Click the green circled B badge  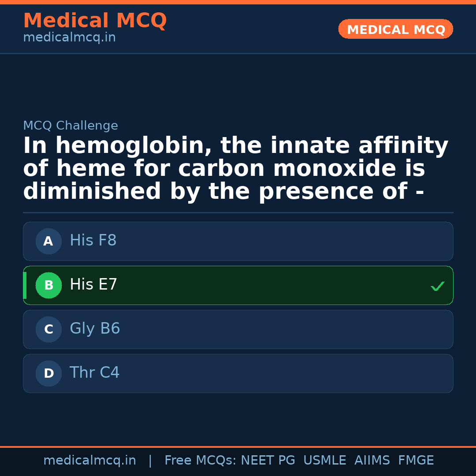(x=48, y=285)
